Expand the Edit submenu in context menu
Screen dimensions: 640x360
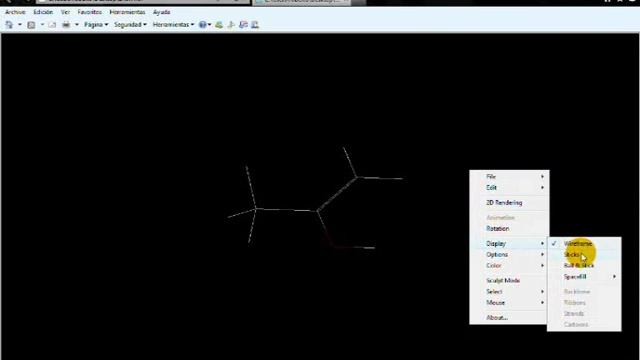[x=509, y=188]
